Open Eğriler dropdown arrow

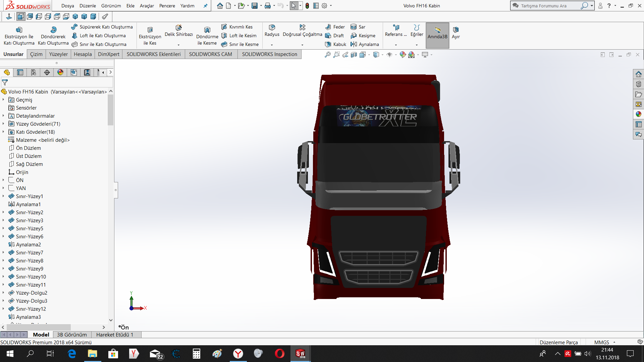pos(417,45)
